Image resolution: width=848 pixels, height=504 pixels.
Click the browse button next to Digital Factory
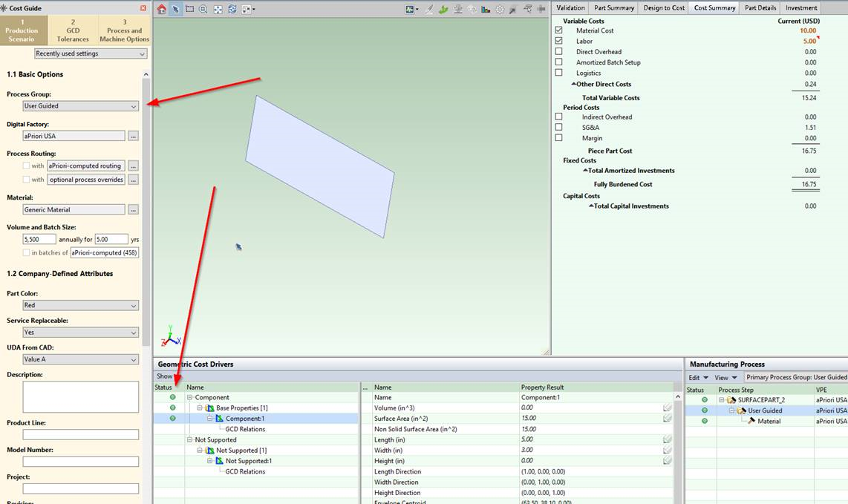click(133, 136)
